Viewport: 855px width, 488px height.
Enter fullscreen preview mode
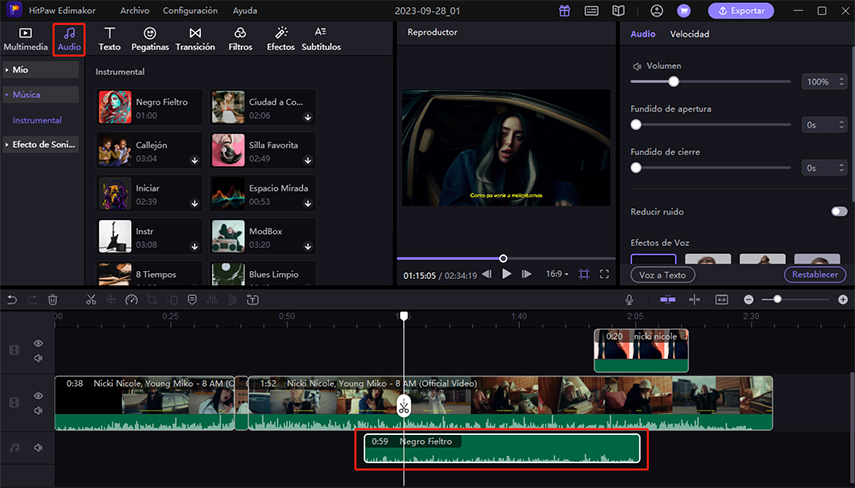(x=604, y=274)
